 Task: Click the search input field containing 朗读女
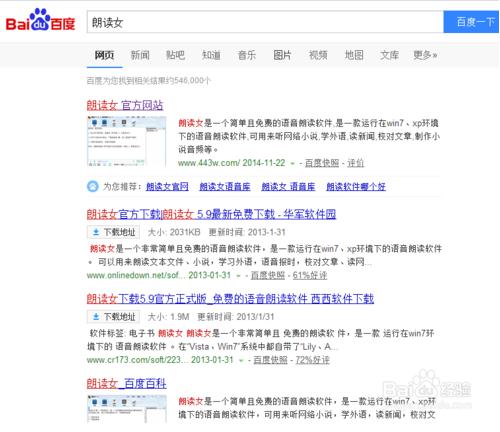(x=265, y=22)
